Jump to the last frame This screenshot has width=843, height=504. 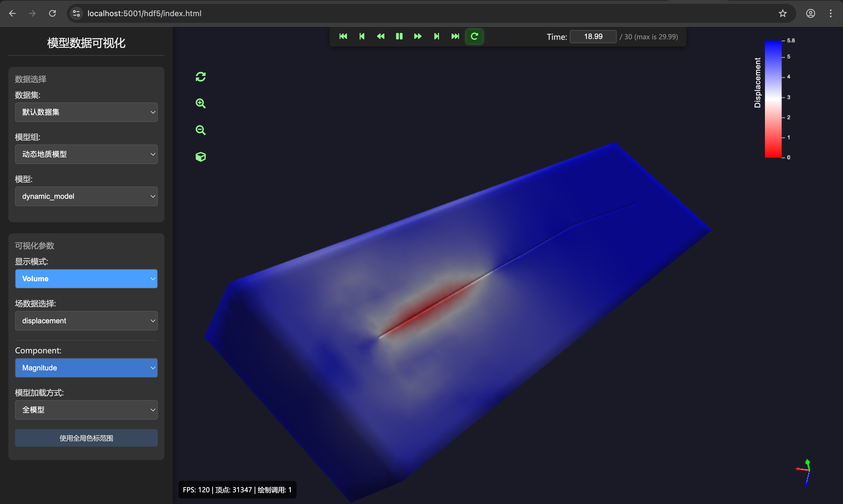tap(455, 36)
